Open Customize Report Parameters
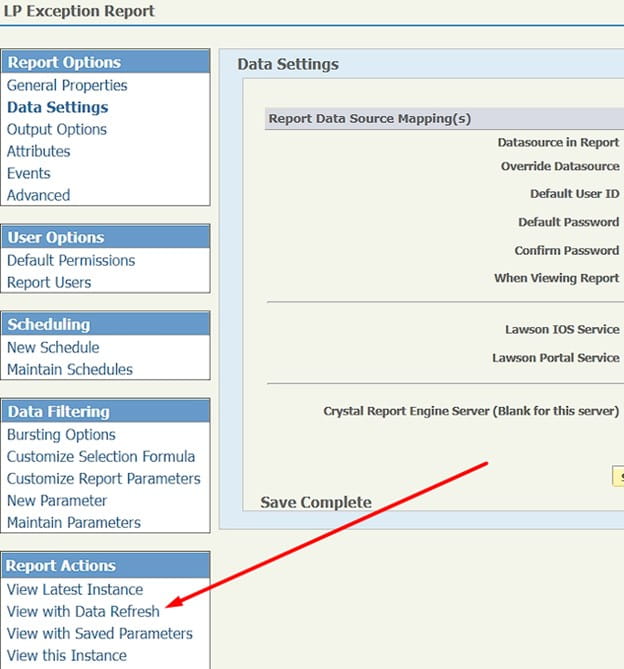Screen dimensions: 624x669 click(104, 479)
